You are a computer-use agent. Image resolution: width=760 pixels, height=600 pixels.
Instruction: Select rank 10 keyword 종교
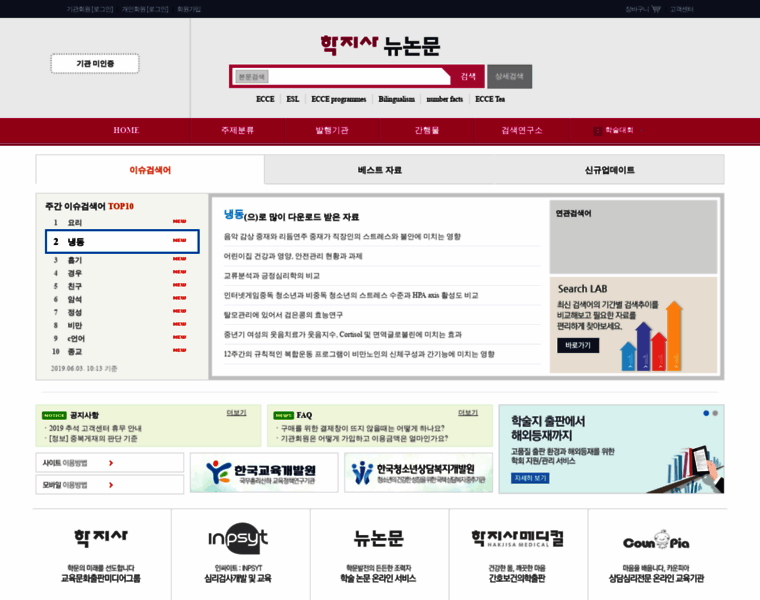click(x=75, y=351)
